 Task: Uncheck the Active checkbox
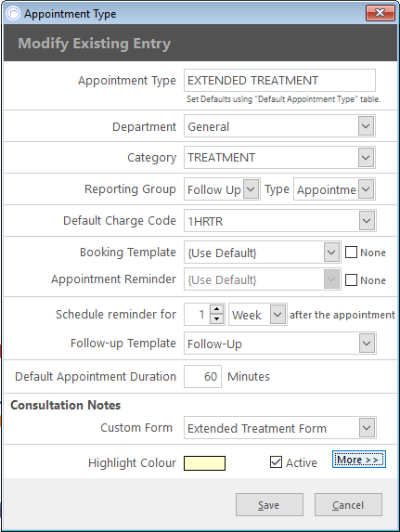coord(276,462)
